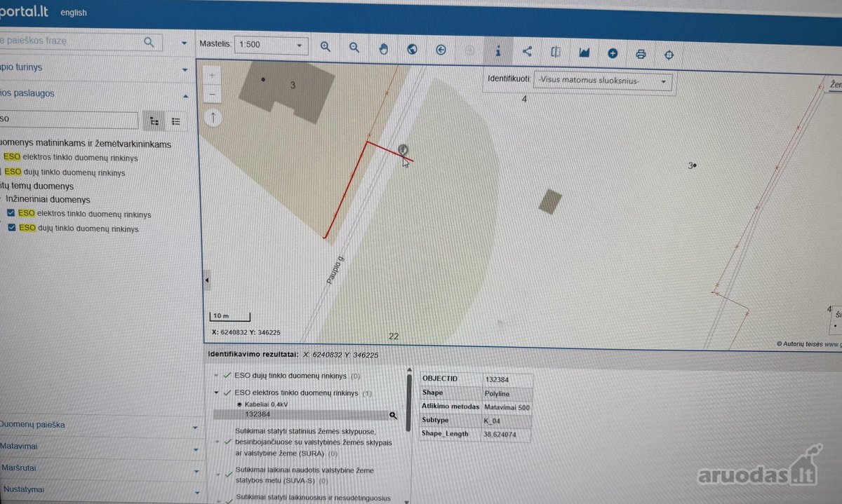The image size is (842, 504).
Task: Collapse the ESO elektros tinklo results group
Action: pos(216,393)
